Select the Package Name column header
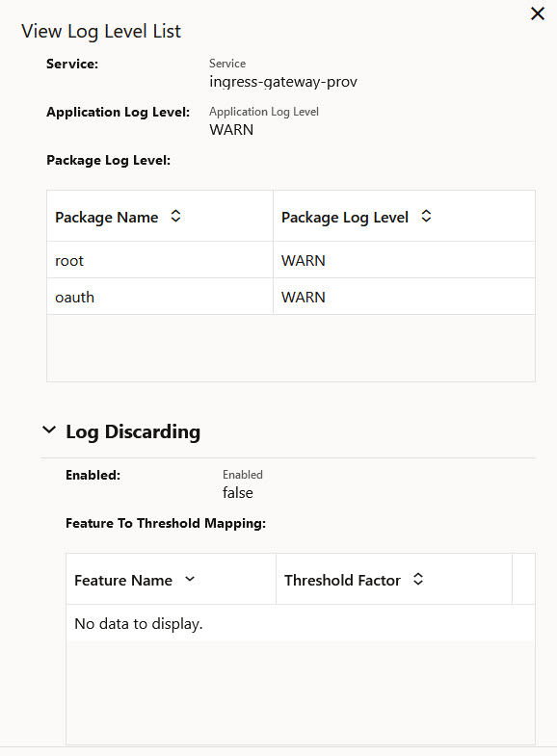The image size is (557, 756). click(x=160, y=216)
